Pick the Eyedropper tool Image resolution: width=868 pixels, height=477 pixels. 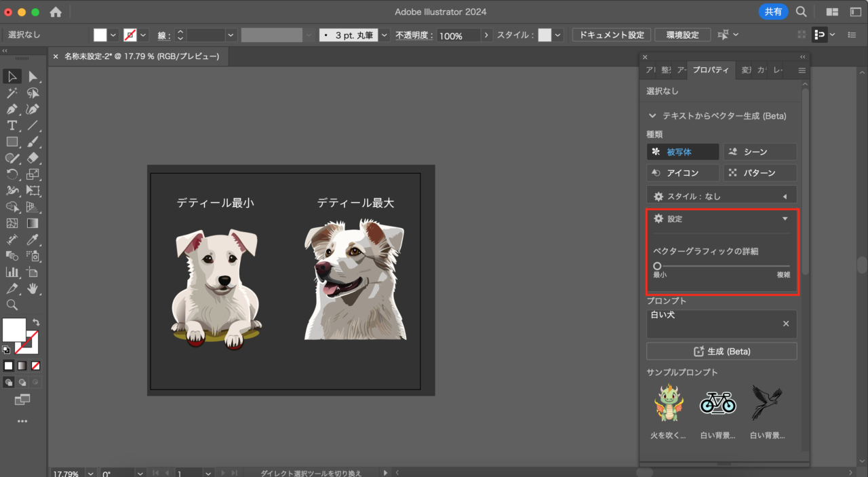[x=33, y=240]
